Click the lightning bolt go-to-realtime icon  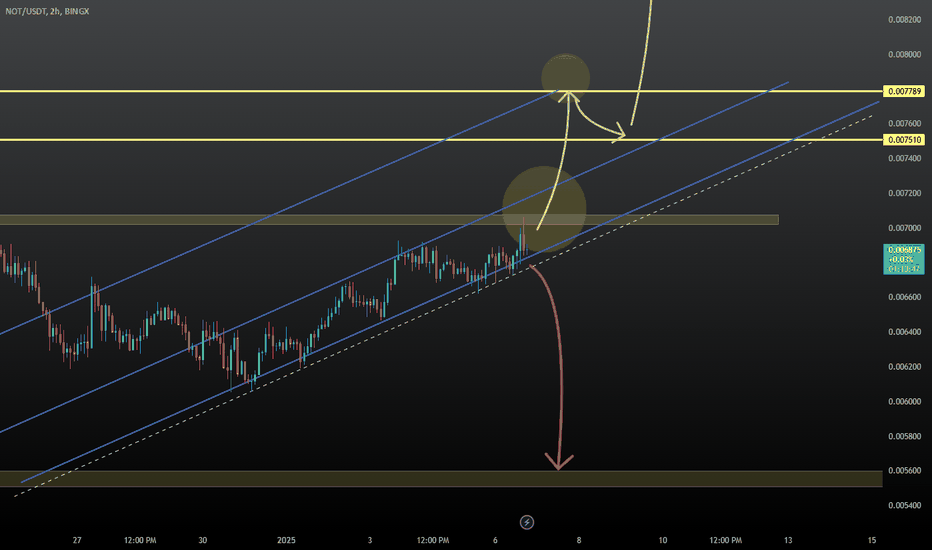coord(527,523)
